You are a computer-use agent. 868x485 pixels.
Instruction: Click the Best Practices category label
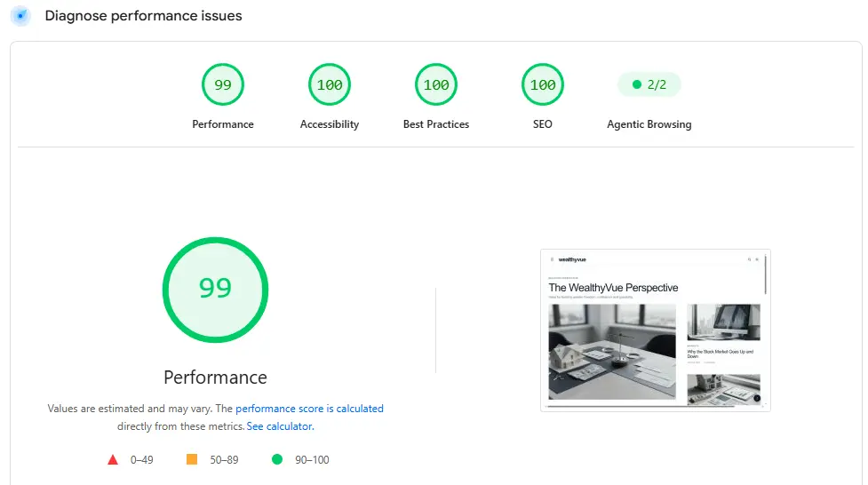[436, 124]
